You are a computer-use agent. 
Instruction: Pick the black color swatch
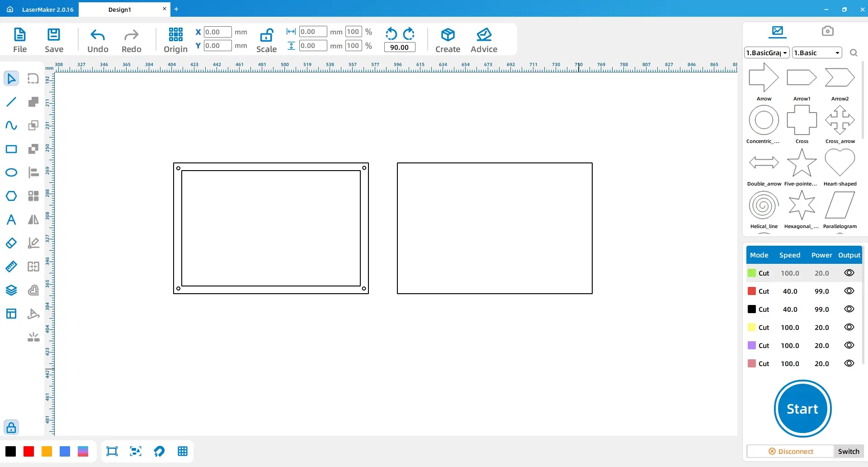(x=10, y=451)
